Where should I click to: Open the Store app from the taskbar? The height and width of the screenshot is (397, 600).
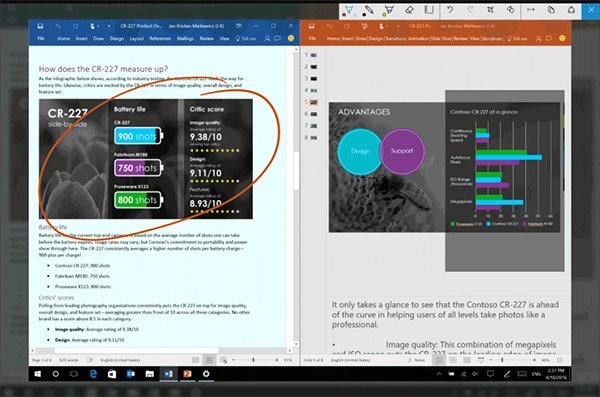tap(112, 374)
